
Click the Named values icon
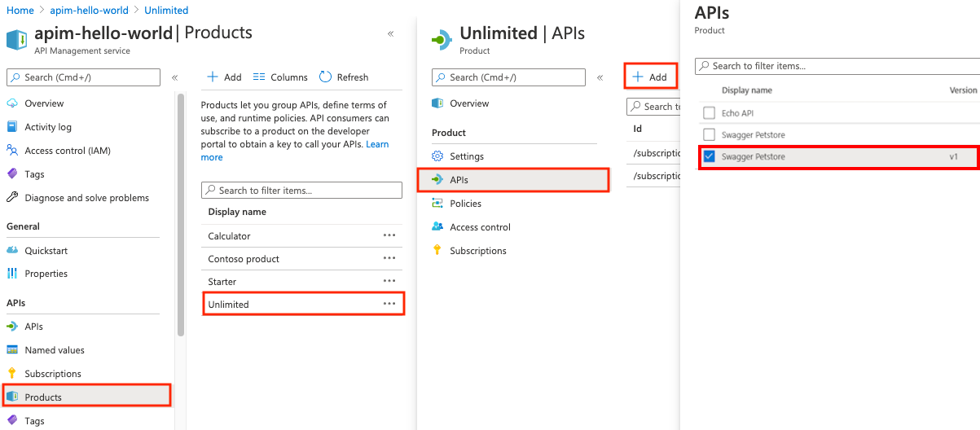[x=12, y=350]
